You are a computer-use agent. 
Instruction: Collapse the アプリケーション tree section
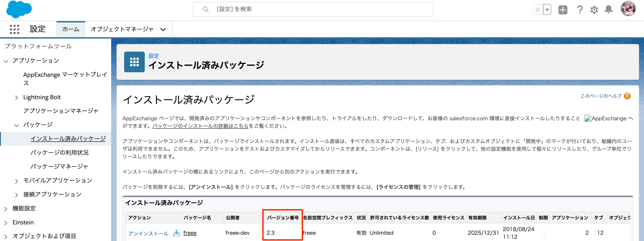pos(6,61)
